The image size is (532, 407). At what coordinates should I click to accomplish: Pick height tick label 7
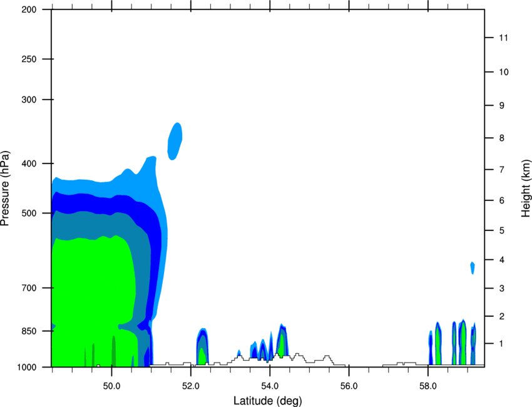click(502, 170)
